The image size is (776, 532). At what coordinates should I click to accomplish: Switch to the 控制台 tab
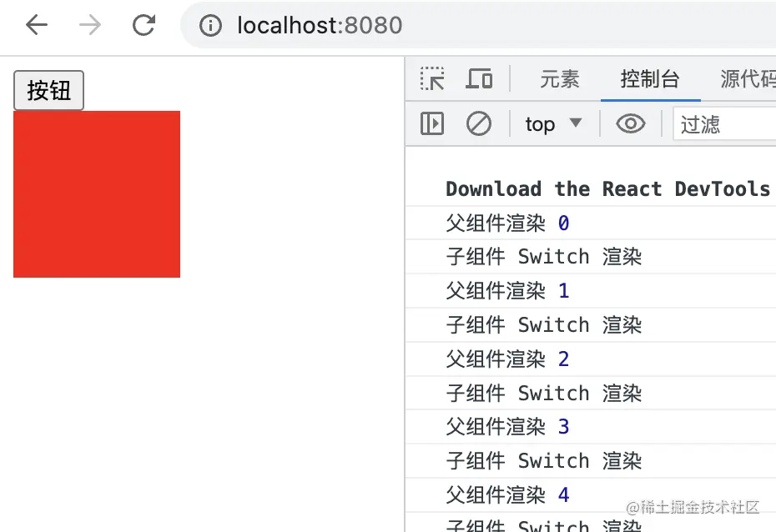coord(650,78)
